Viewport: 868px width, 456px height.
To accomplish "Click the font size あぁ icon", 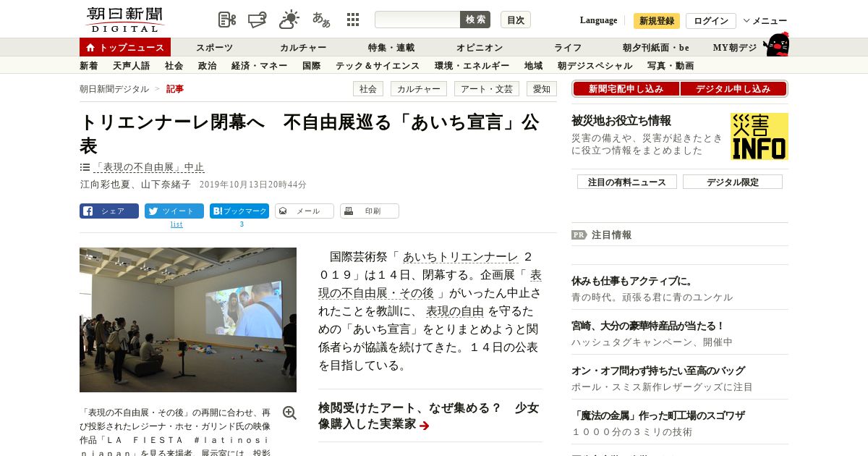I will [321, 20].
